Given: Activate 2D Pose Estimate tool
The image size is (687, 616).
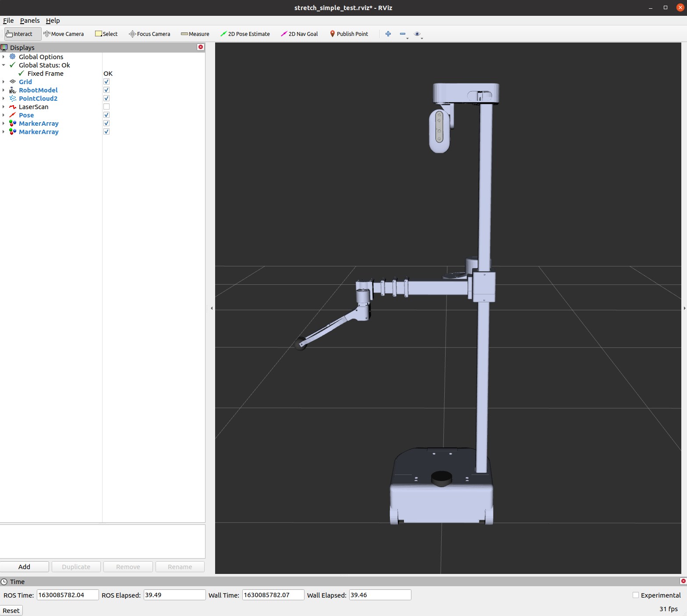Looking at the screenshot, I should pos(245,34).
